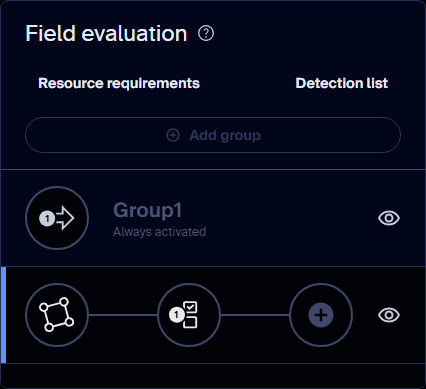The width and height of the screenshot is (426, 389).
Task: Toggle visibility eye of the field row
Action: [x=389, y=315]
